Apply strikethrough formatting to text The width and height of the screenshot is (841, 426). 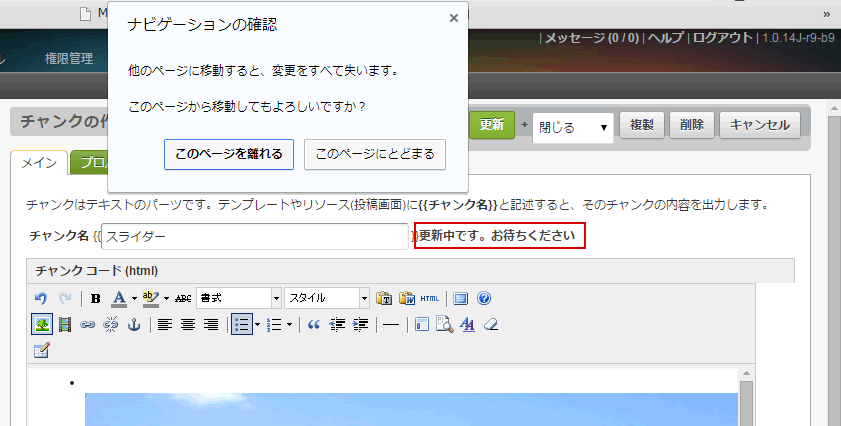(183, 298)
